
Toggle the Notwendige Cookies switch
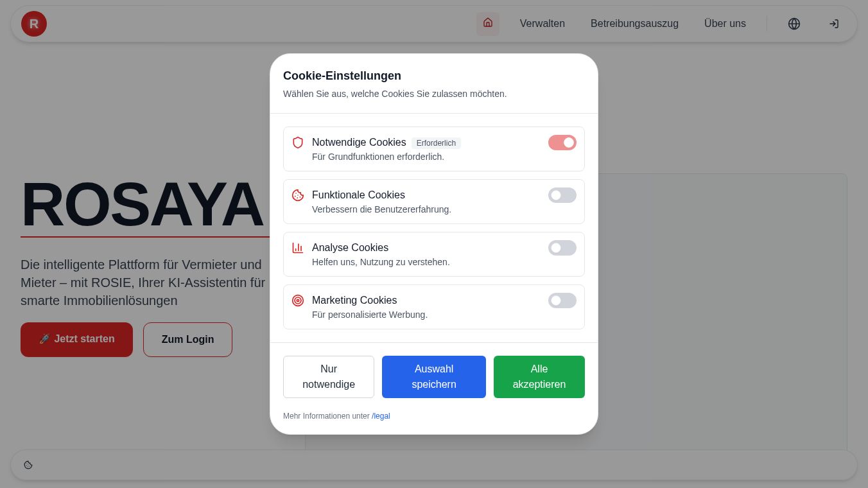pos(562,143)
